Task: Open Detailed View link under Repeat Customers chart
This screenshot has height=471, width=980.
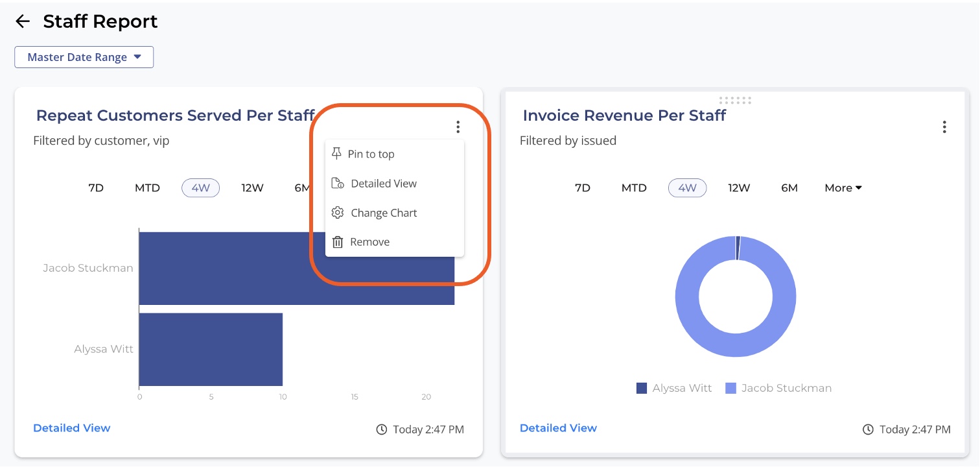Action: (x=72, y=428)
